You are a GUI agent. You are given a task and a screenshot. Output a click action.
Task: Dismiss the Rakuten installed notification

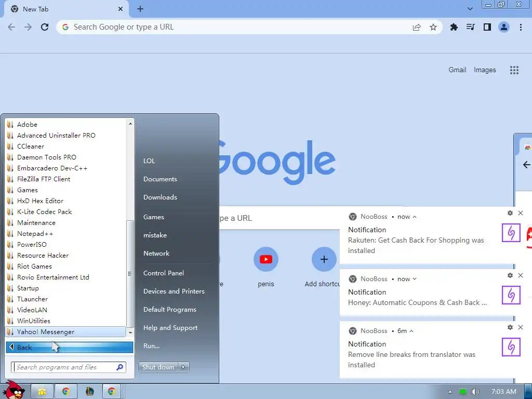(x=521, y=213)
